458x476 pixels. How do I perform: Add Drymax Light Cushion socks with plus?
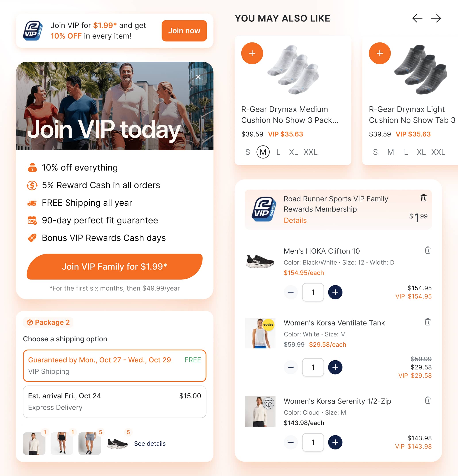tap(380, 53)
